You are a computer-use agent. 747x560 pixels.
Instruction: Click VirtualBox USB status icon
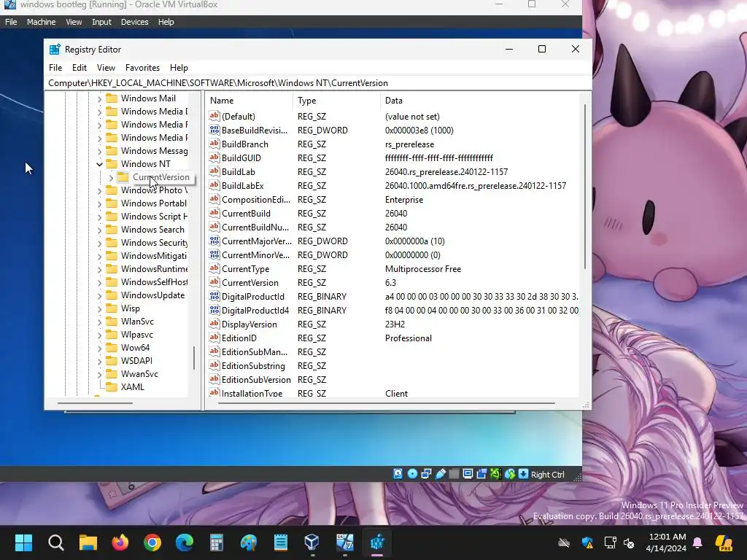441,474
